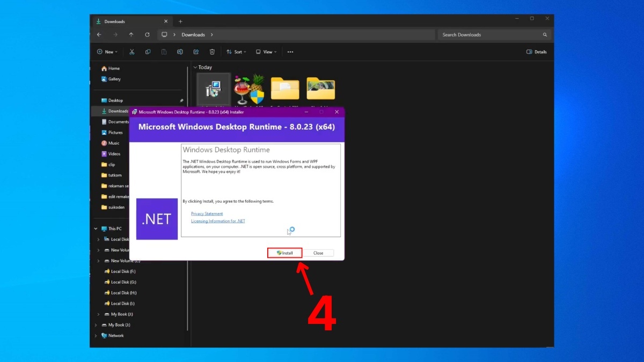Close the Downloads tab
This screenshot has width=644, height=362.
pos(165,21)
